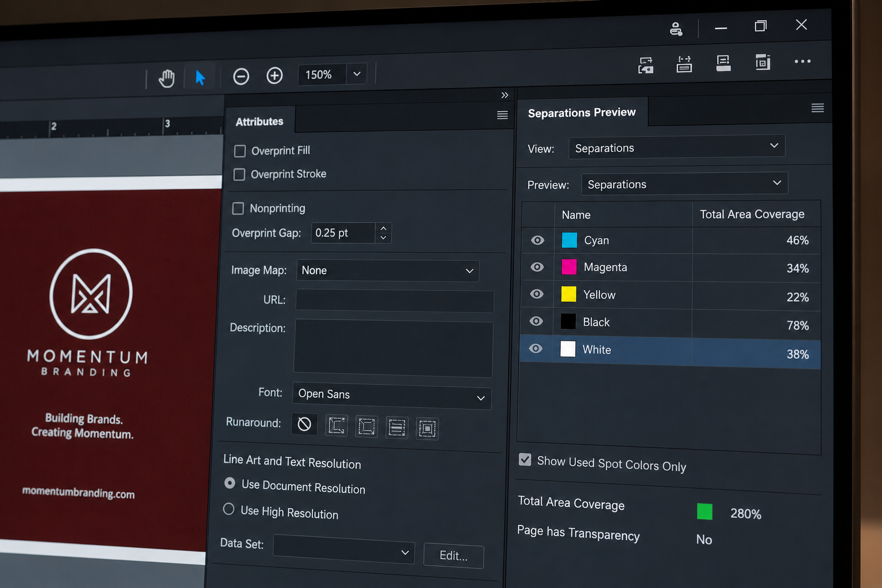Activate the blue pointer selection tool
The height and width of the screenshot is (588, 882).
[x=200, y=77]
